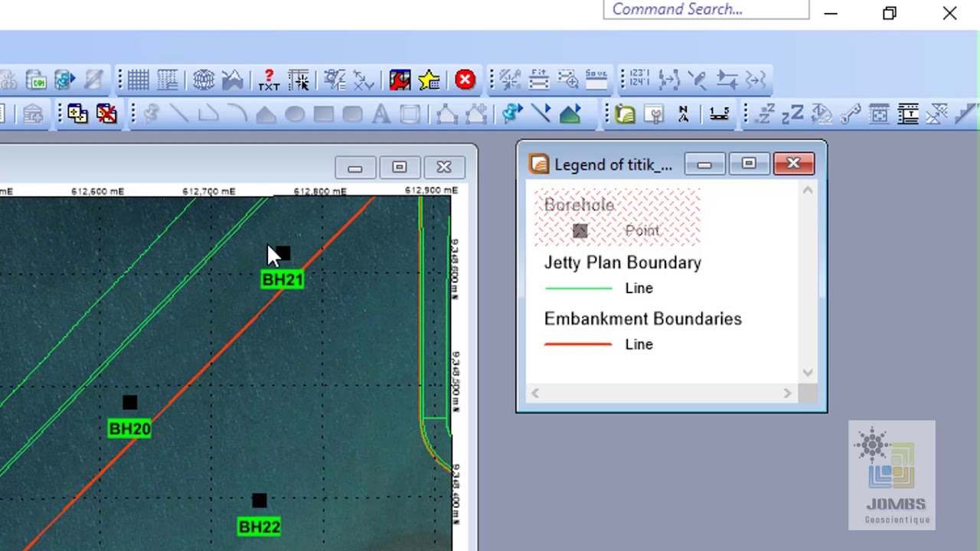
Task: Click the large zZ toolbar icon
Action: (793, 114)
